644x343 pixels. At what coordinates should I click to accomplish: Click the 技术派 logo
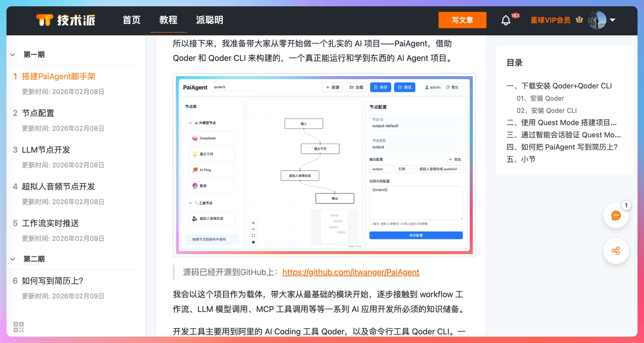coord(66,20)
